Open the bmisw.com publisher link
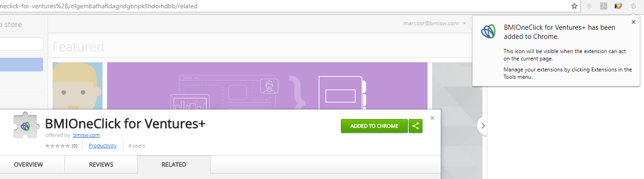The height and width of the screenshot is (179, 644). click(87, 135)
